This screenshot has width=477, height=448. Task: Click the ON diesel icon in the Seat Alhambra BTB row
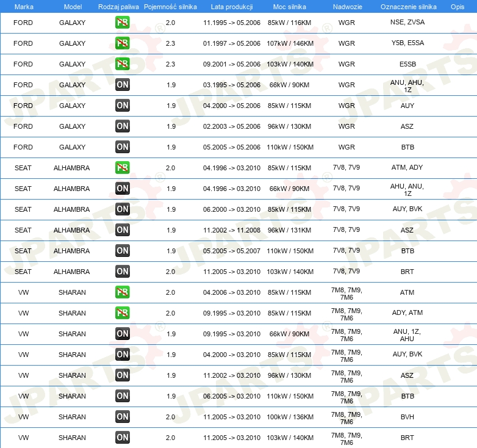click(122, 250)
